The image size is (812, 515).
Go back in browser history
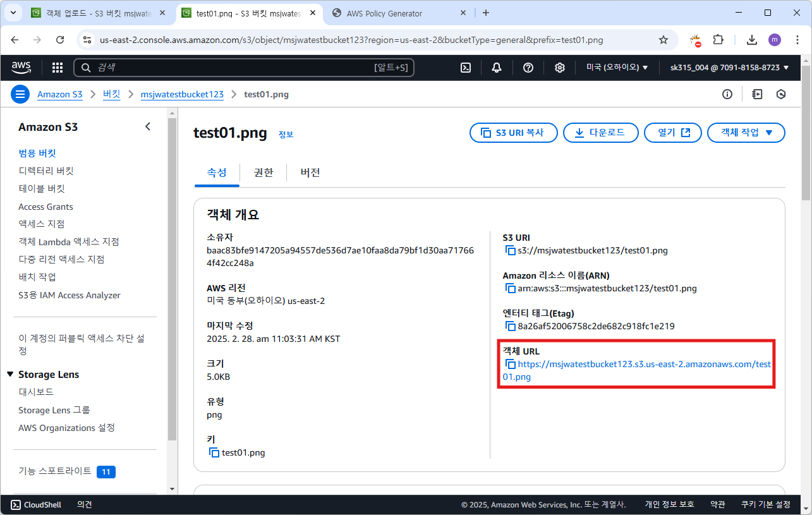click(x=15, y=40)
